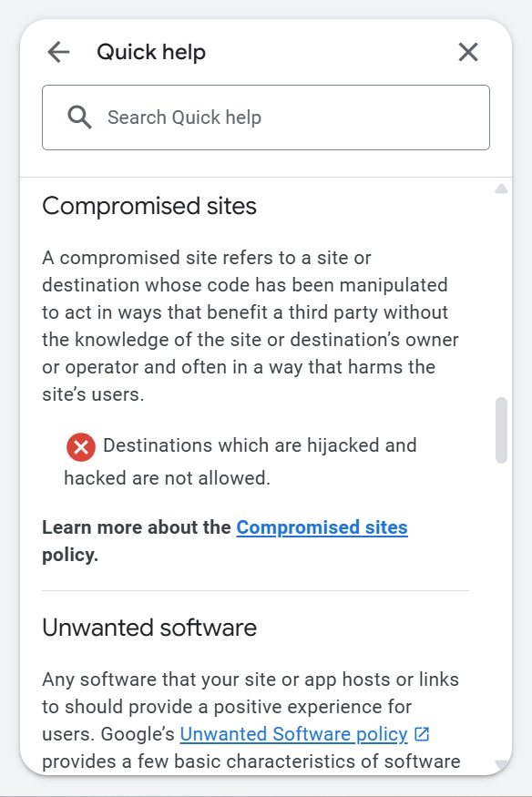Click the scroll down arrow

[501, 764]
